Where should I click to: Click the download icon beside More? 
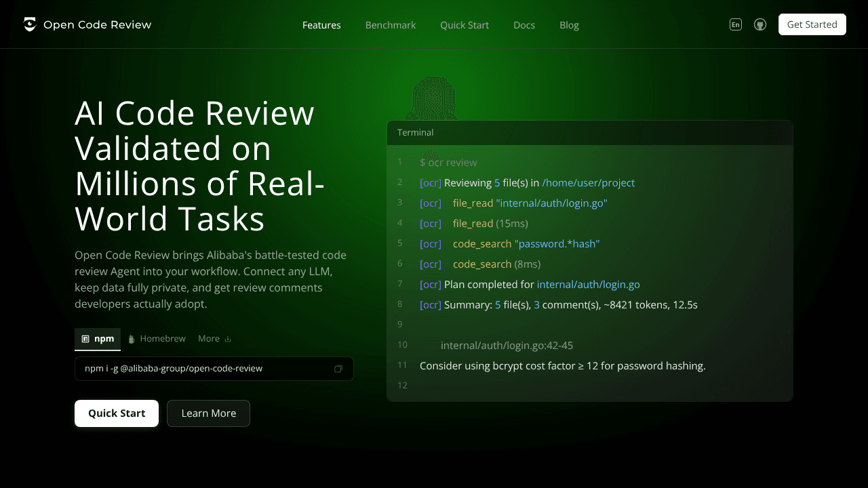(x=228, y=339)
